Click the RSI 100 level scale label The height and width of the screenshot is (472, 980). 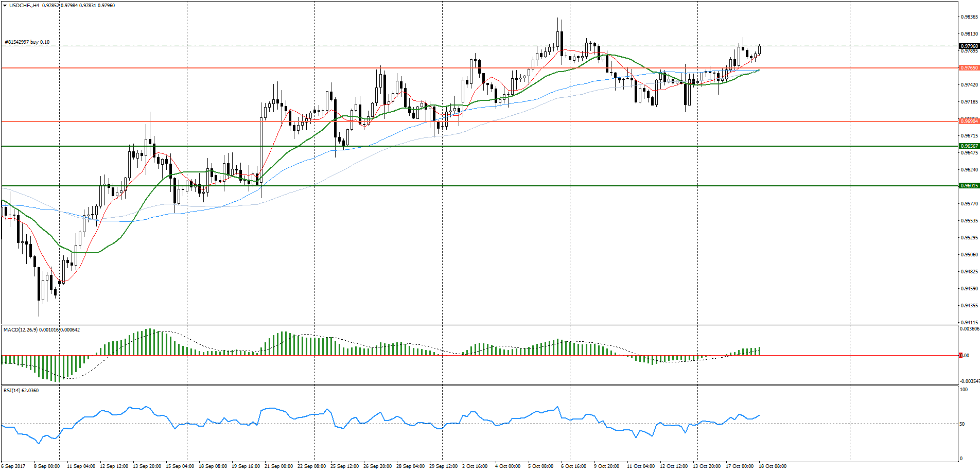[x=964, y=390]
